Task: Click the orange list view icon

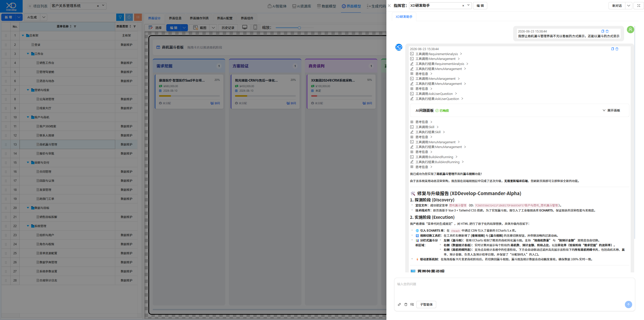Action: tap(138, 17)
